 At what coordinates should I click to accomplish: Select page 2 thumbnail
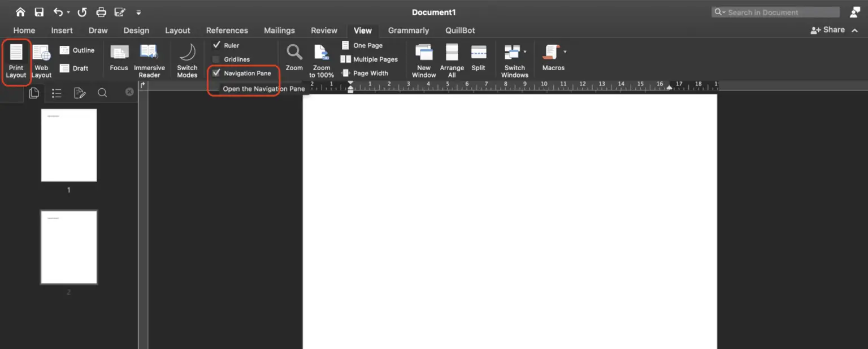(69, 247)
